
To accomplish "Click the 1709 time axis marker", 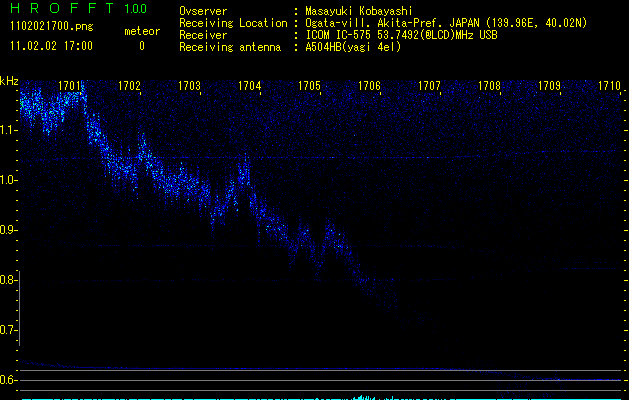I will point(549,86).
